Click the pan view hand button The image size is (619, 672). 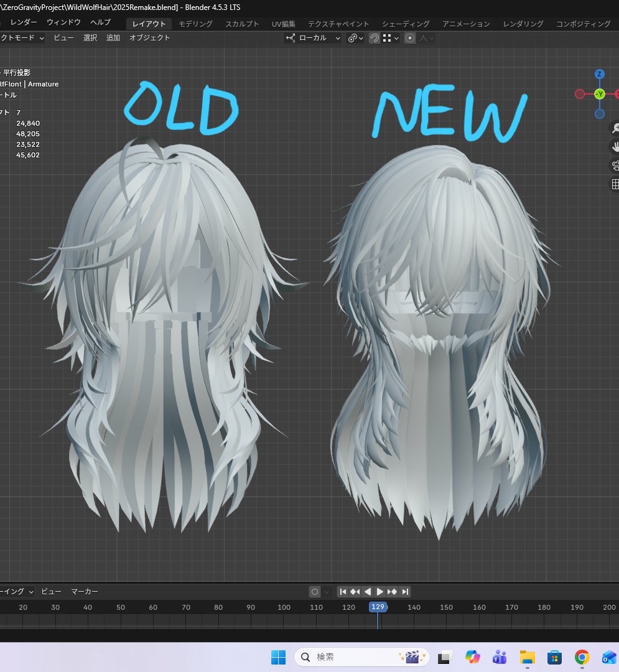[615, 147]
